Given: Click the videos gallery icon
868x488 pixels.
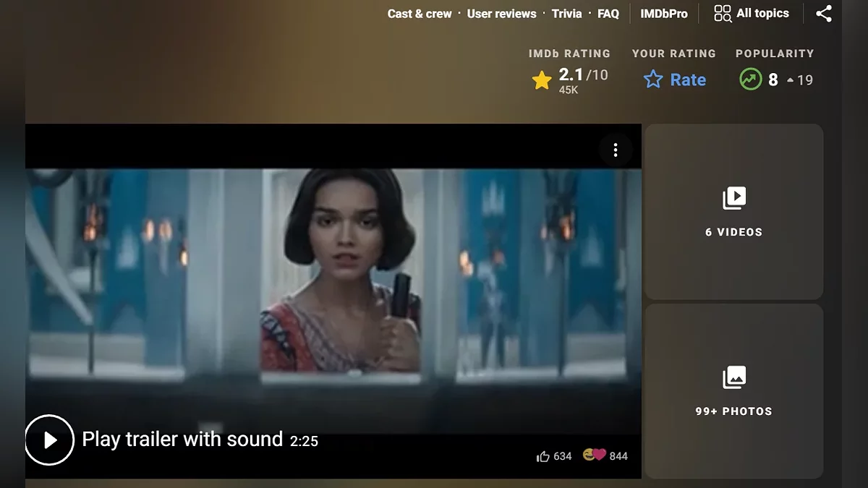Looking at the screenshot, I should point(733,198).
